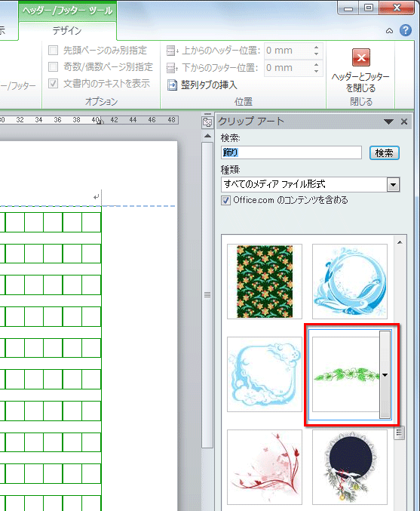Viewport: 420px width, 511px height.
Task: Click the 種類 label in Clip Art pane
Action: point(231,170)
